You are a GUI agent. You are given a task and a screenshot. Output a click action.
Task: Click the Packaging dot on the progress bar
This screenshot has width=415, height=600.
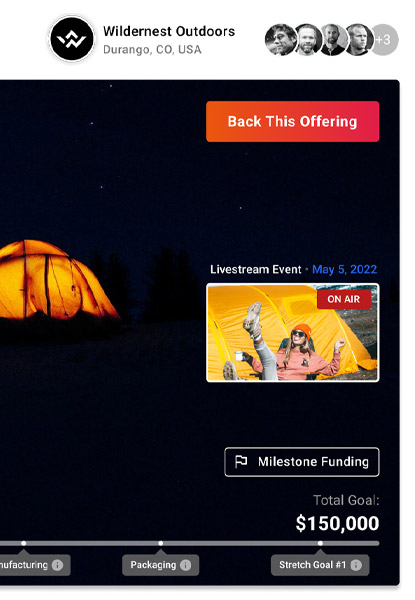click(161, 543)
